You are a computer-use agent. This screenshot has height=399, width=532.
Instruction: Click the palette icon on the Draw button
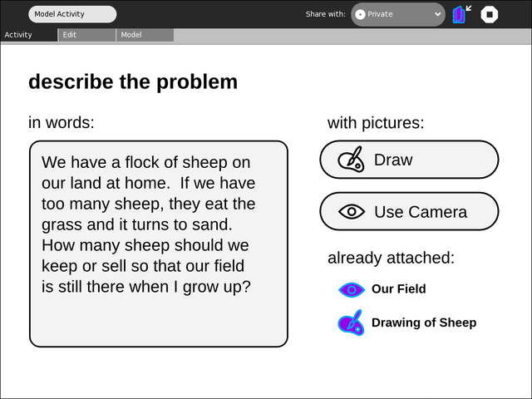coord(351,160)
